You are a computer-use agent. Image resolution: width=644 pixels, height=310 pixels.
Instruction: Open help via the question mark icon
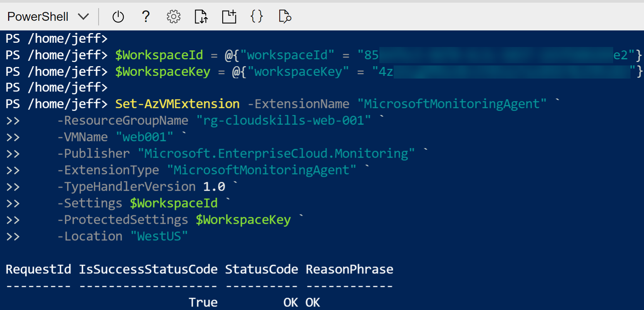(x=146, y=17)
